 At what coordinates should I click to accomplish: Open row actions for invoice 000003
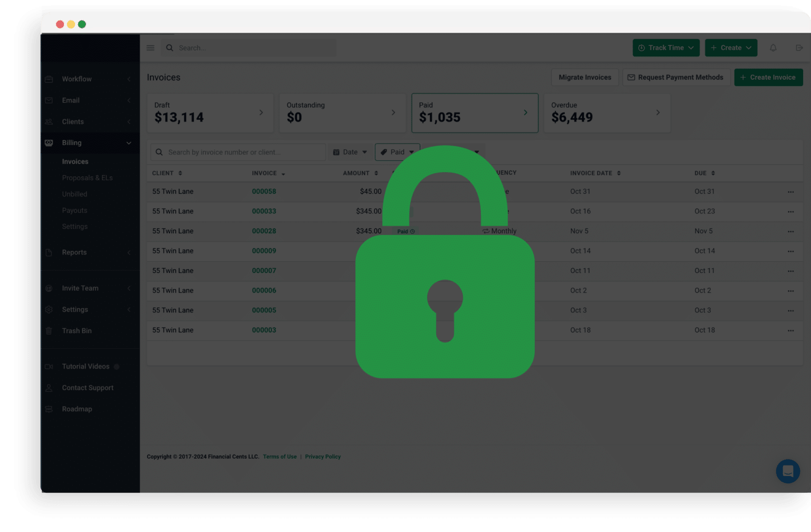pyautogui.click(x=790, y=330)
